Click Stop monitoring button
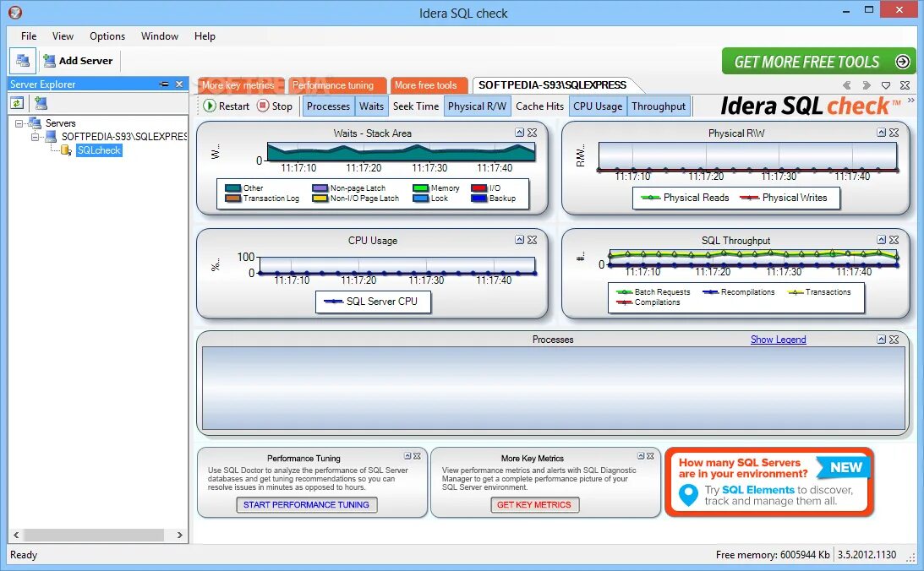 tap(275, 106)
